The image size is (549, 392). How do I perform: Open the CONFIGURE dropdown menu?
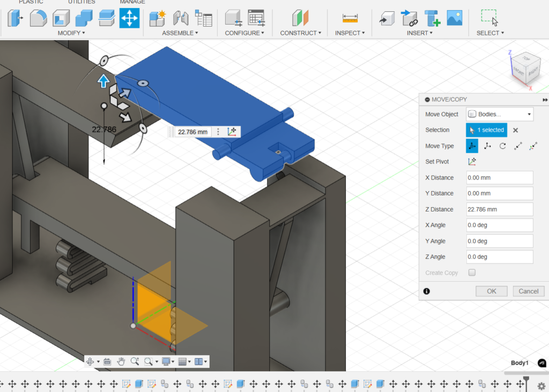(x=244, y=33)
